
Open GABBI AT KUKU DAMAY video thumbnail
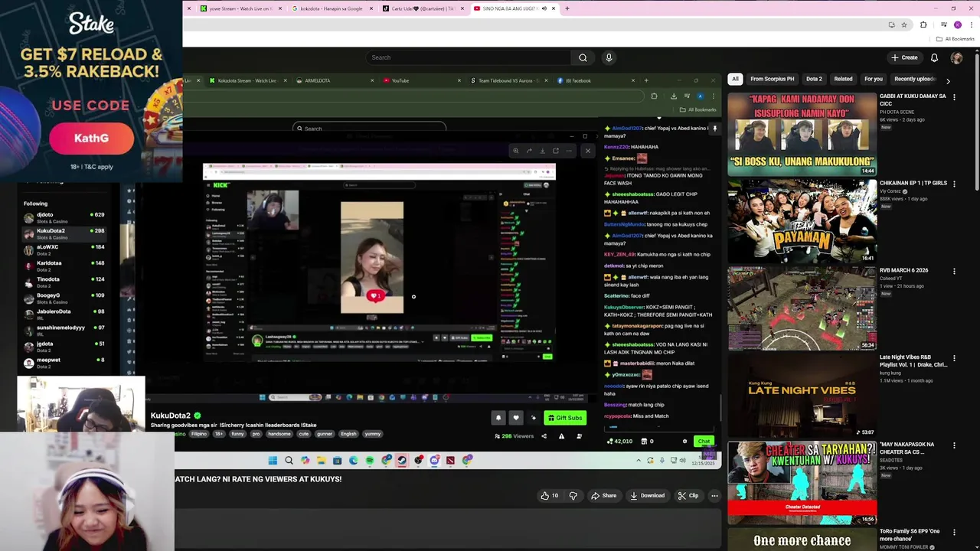tap(802, 134)
